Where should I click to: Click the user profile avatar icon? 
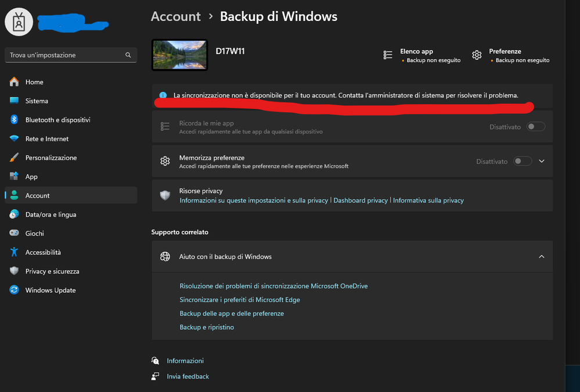(19, 23)
